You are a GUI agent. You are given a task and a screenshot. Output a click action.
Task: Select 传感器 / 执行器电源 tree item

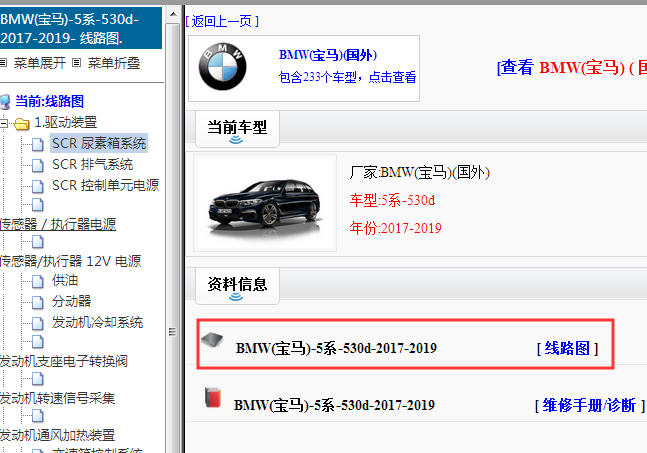pyautogui.click(x=58, y=224)
